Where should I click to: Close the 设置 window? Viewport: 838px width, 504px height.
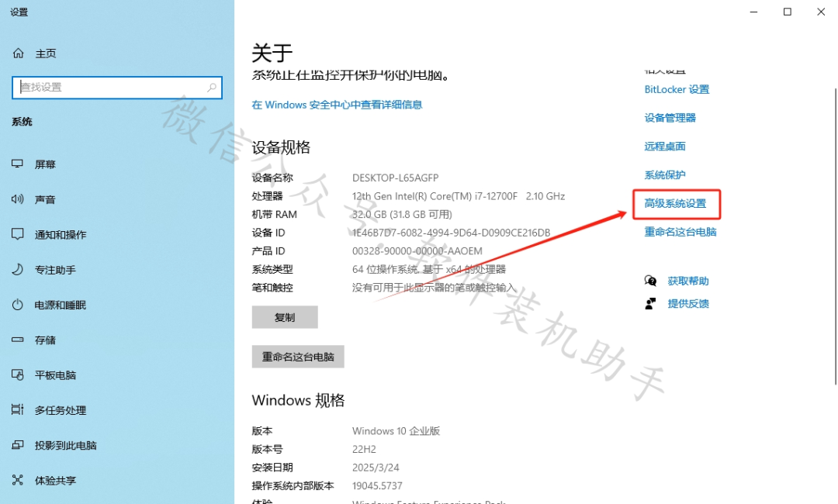pos(821,12)
